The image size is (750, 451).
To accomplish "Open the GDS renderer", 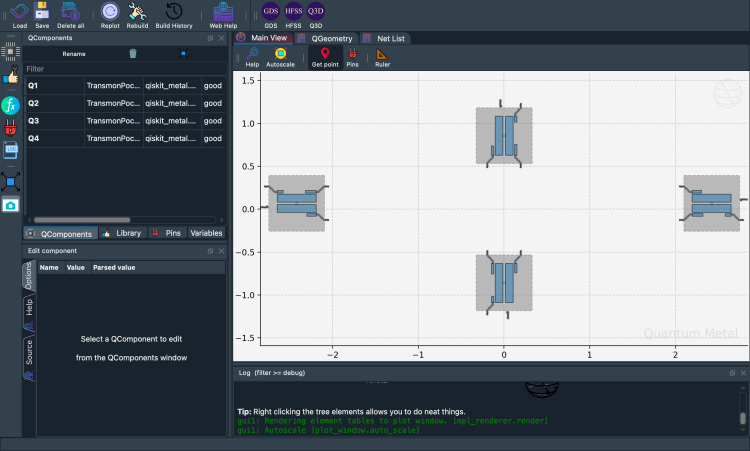I will 271,15.
